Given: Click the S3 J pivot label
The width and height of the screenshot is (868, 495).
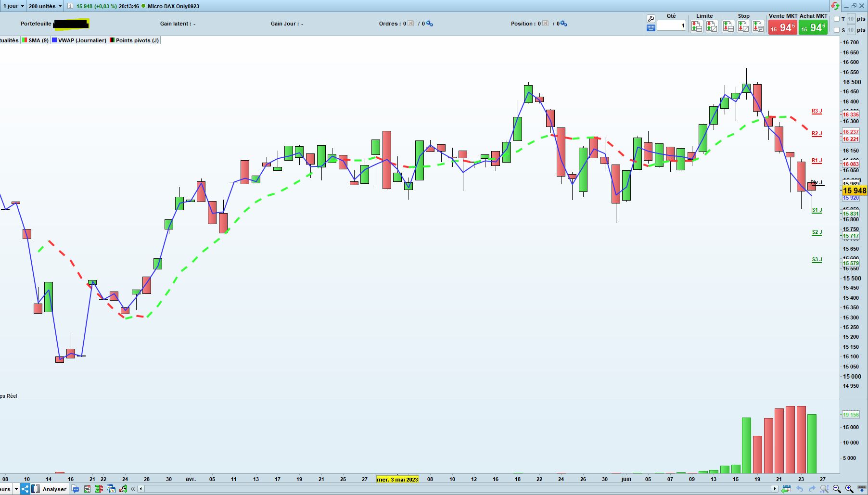Looking at the screenshot, I should tap(817, 260).
